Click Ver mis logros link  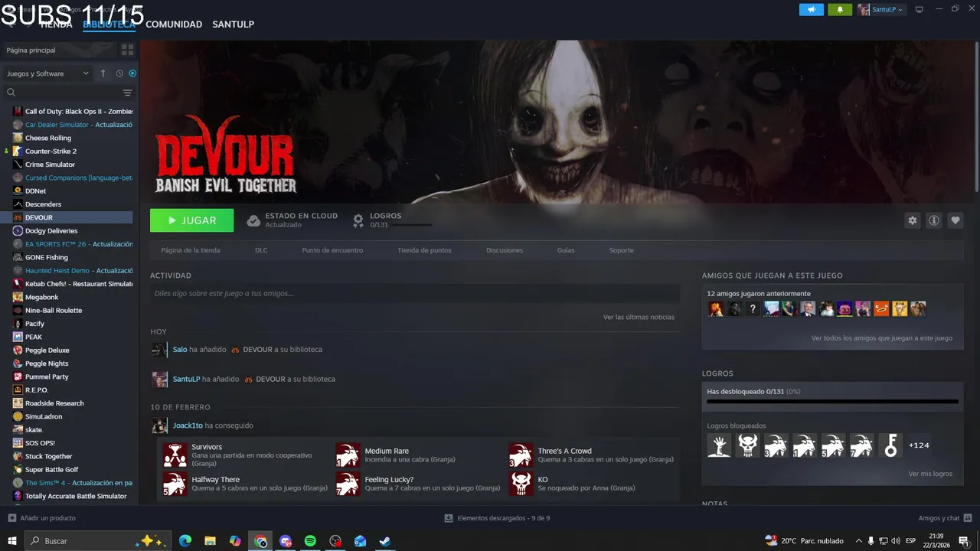930,474
